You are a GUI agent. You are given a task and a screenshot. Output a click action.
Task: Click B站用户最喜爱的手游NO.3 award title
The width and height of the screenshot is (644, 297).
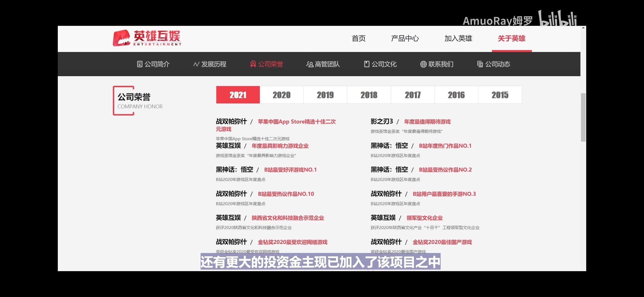click(x=444, y=194)
